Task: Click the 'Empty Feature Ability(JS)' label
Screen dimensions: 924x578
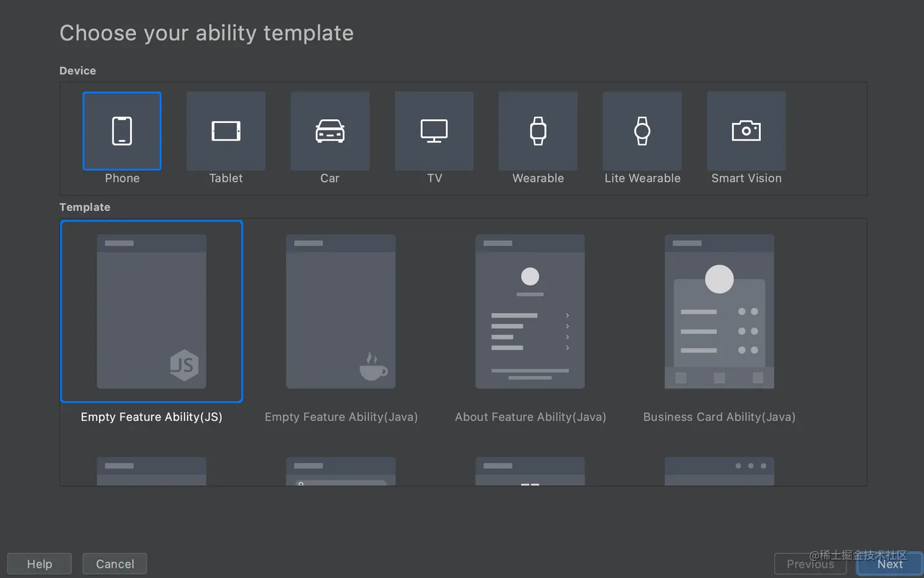Action: pyautogui.click(x=152, y=417)
